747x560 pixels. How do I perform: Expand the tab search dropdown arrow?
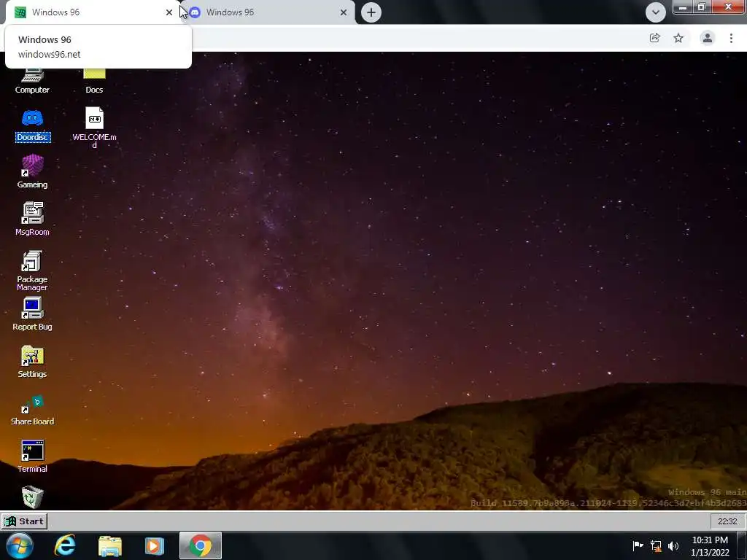click(656, 12)
